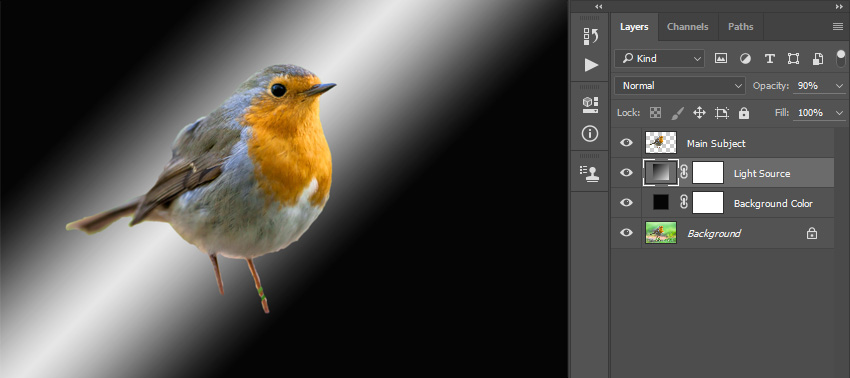Viewport: 850px width, 378px height.
Task: Hide the Main Subject layer
Action: pyautogui.click(x=626, y=143)
